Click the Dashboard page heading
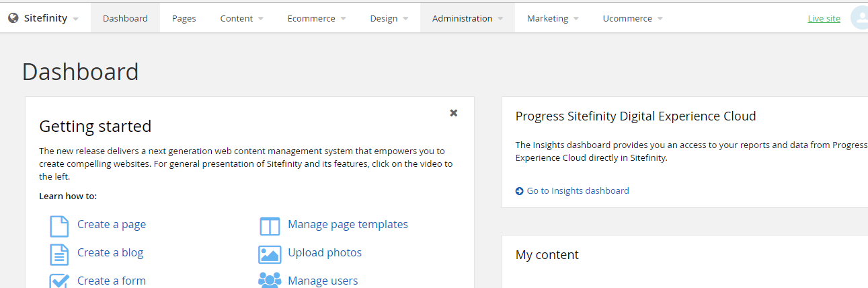The width and height of the screenshot is (868, 288). point(81,72)
